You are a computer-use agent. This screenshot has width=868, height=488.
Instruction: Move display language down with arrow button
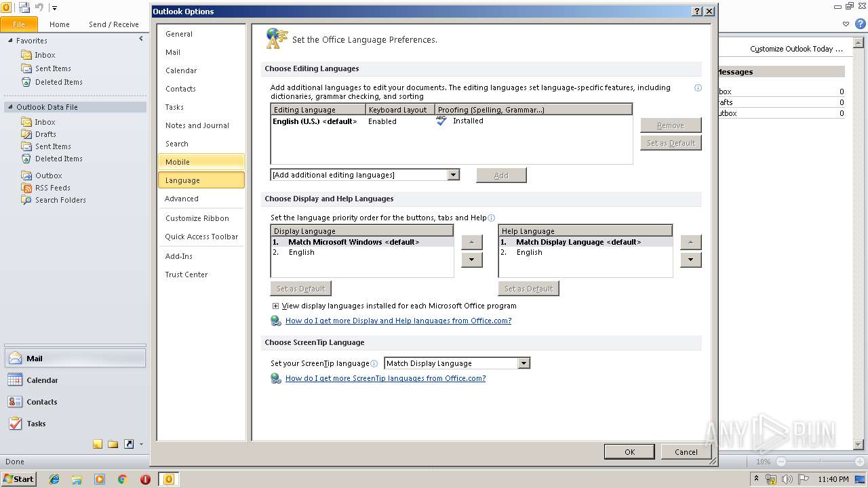click(x=472, y=260)
